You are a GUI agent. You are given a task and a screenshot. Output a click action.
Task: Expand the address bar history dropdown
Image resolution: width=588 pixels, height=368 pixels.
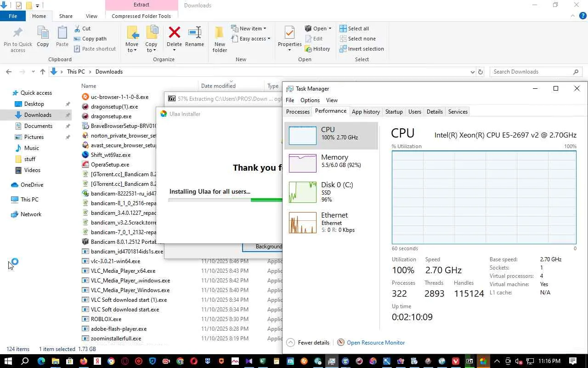(x=472, y=72)
